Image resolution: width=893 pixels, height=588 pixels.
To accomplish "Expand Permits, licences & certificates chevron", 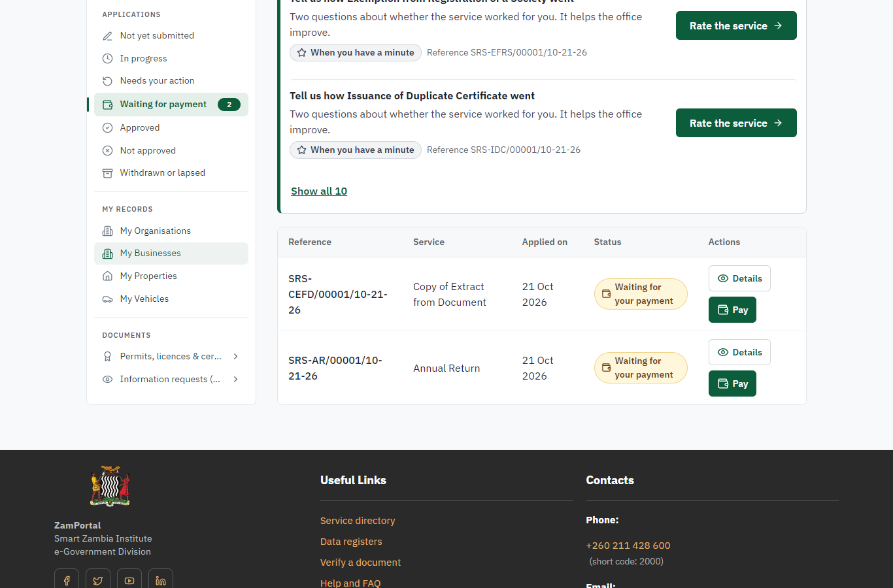I will pos(235,357).
